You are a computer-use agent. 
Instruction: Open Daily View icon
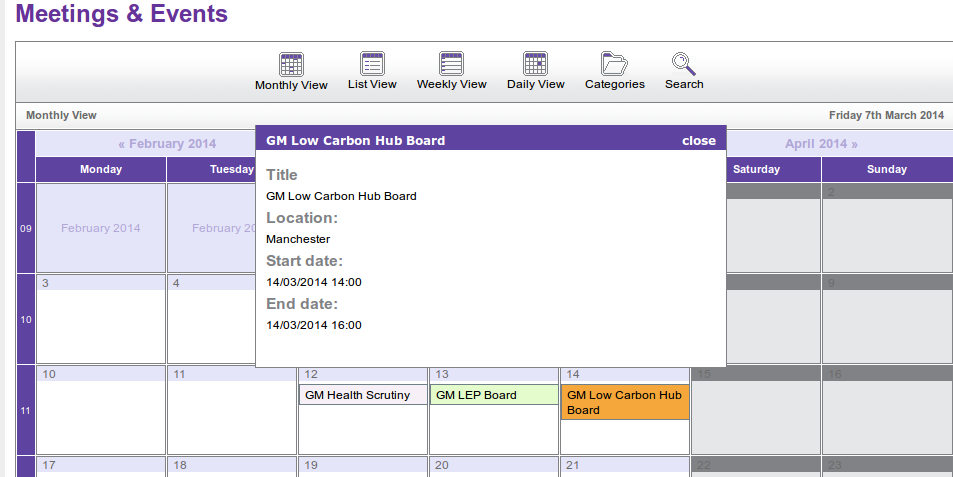[535, 64]
